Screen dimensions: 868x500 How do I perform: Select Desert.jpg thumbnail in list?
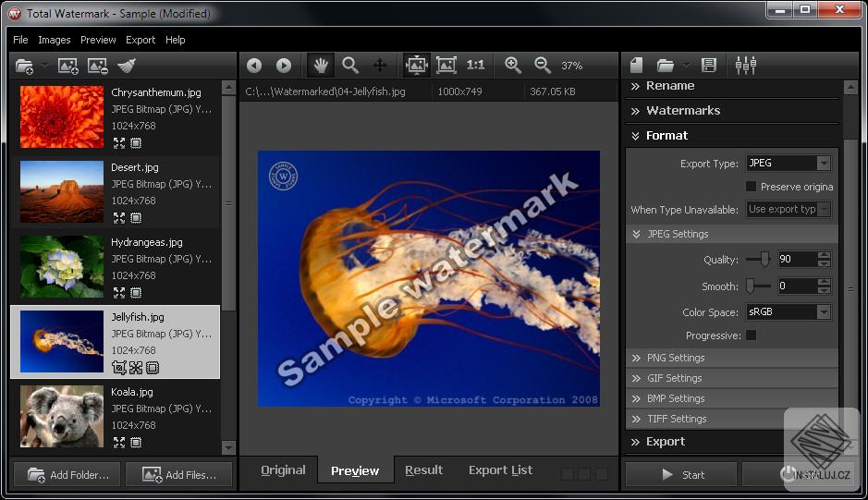pos(62,191)
